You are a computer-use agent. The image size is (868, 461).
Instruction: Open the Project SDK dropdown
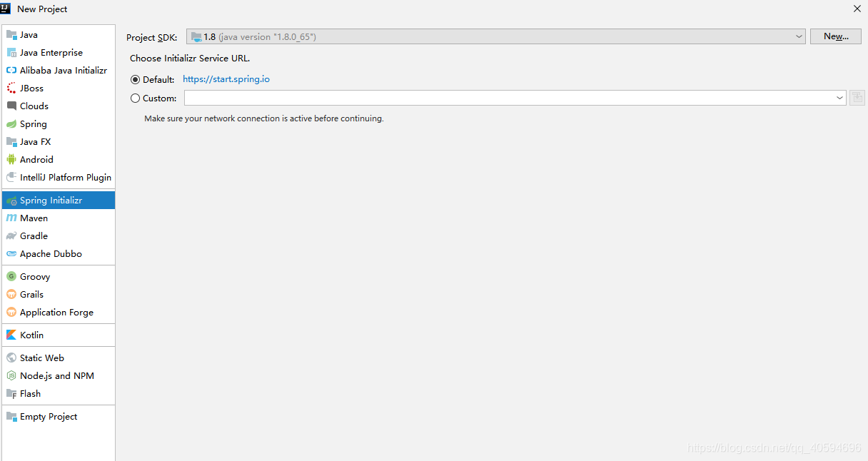pos(496,36)
